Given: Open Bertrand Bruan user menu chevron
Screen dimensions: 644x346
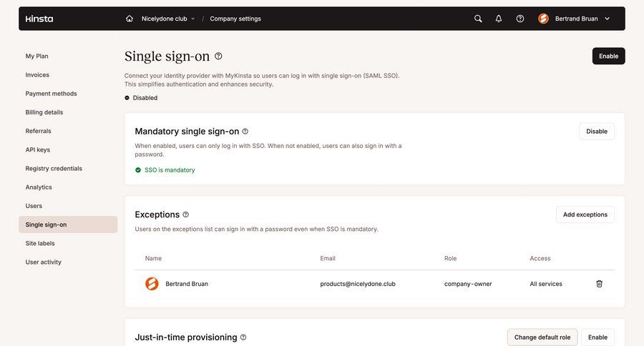Looking at the screenshot, I should 607,19.
